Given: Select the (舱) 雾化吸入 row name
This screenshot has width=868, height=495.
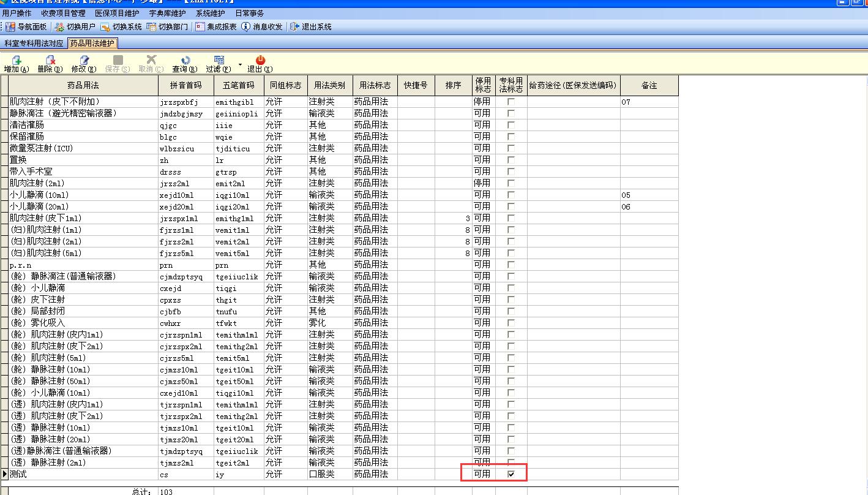Looking at the screenshot, I should 37,323.
